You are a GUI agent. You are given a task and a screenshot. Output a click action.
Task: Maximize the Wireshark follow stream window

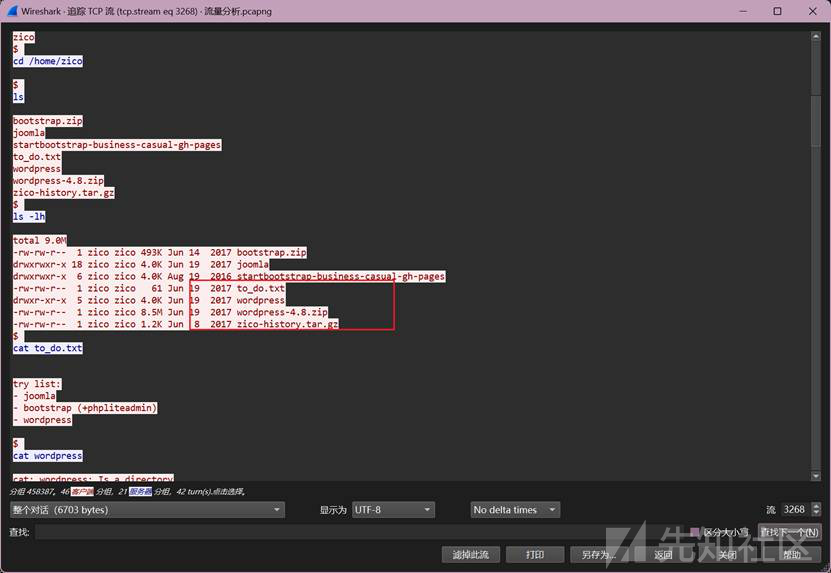tap(777, 11)
